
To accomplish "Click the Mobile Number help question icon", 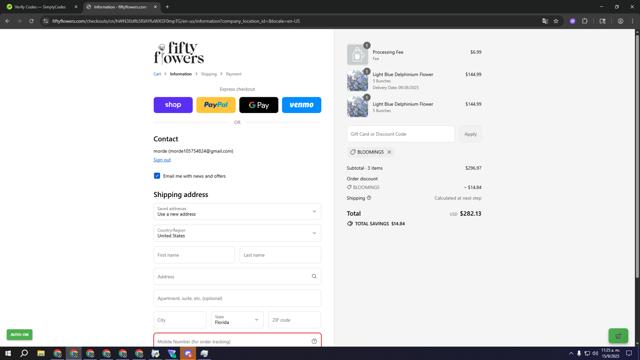I will pyautogui.click(x=314, y=342).
